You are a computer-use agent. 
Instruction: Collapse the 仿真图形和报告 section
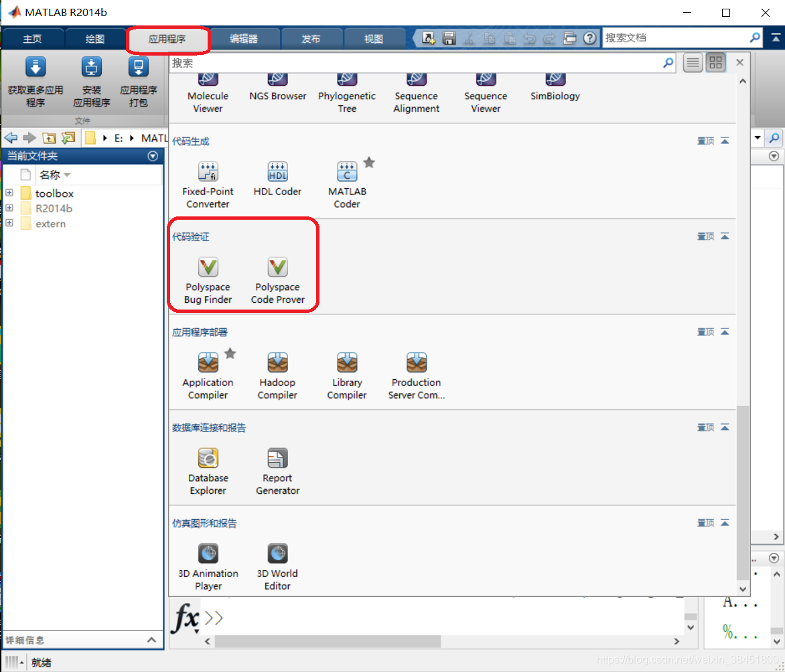725,523
